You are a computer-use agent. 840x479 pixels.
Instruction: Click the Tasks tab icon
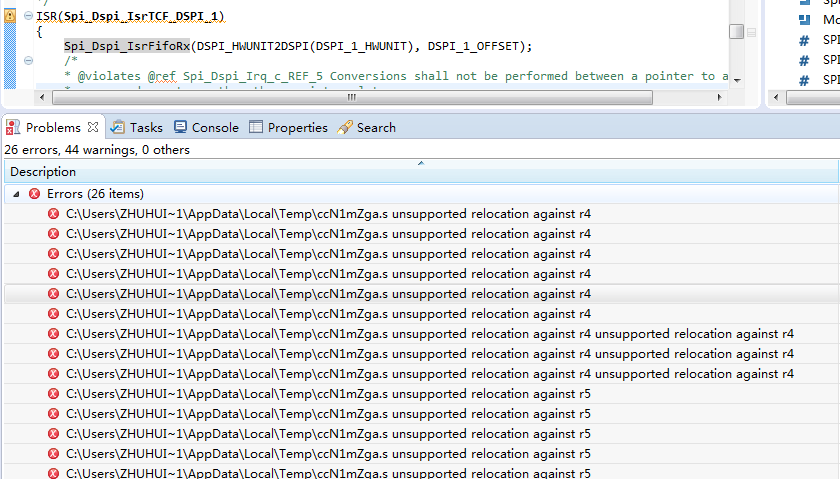[117, 127]
